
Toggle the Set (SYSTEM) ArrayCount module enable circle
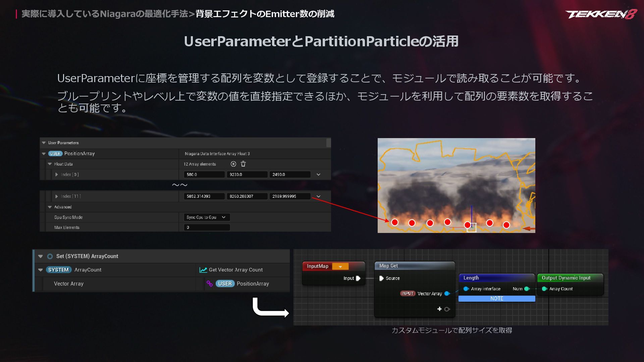point(50,256)
